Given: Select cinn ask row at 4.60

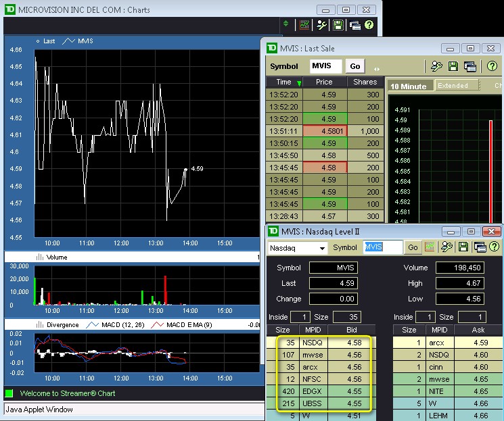Looking at the screenshot, I should pyautogui.click(x=448, y=367).
